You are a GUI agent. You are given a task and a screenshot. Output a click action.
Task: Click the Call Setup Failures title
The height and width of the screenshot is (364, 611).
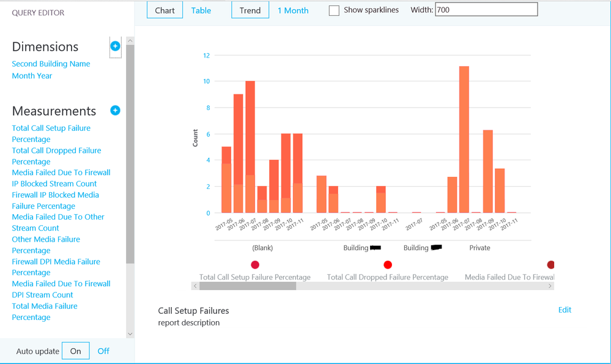[193, 311]
